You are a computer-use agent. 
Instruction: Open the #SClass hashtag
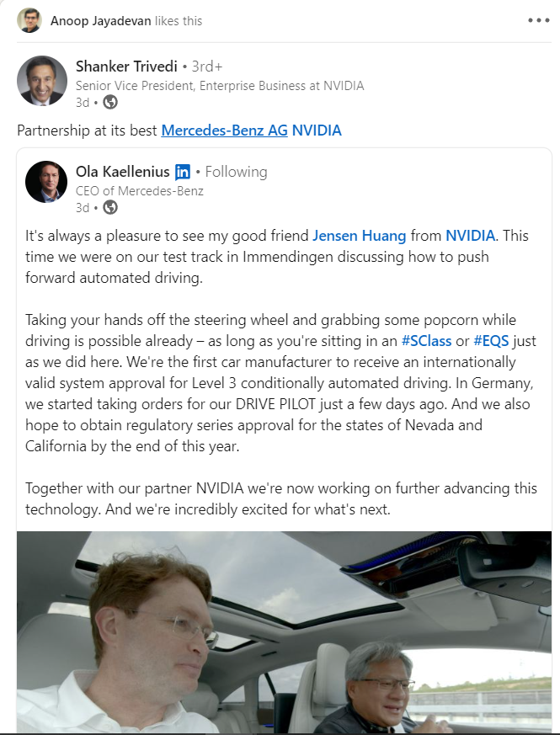tap(426, 340)
